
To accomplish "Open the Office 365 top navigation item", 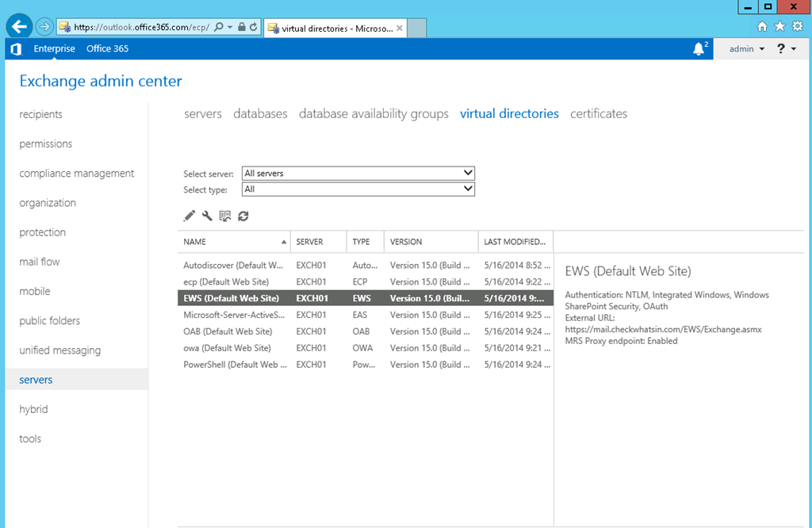I will click(x=108, y=48).
